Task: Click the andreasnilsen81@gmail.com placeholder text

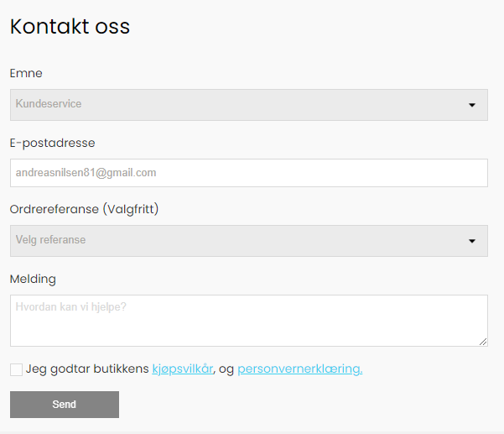Action: tap(86, 173)
